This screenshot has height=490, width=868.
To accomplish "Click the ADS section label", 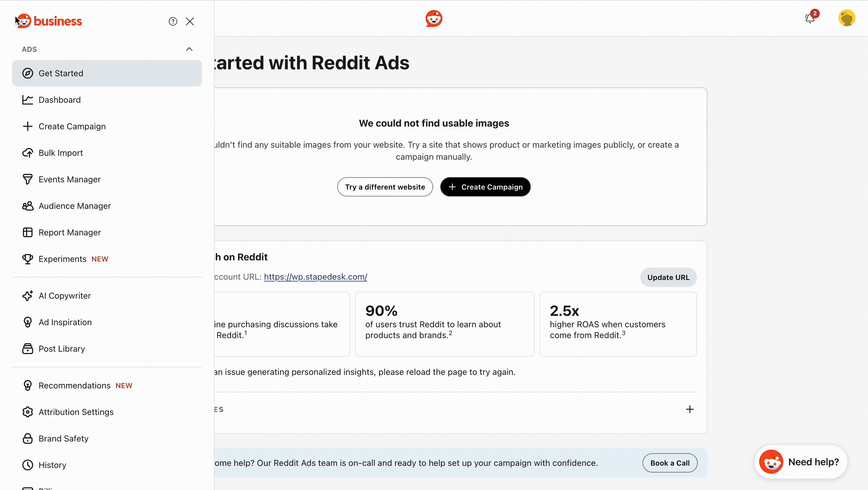I will point(29,49).
